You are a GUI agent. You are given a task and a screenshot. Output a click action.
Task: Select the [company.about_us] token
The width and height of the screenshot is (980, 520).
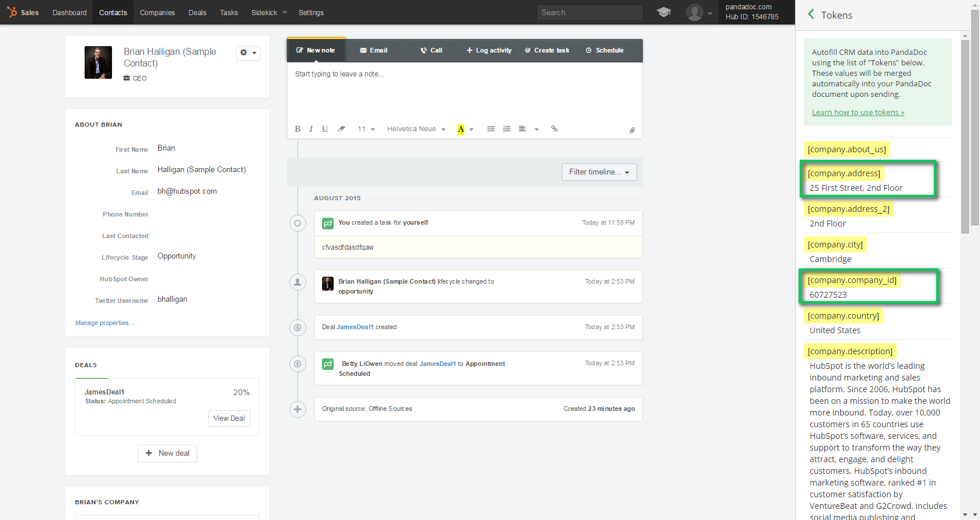(x=846, y=149)
